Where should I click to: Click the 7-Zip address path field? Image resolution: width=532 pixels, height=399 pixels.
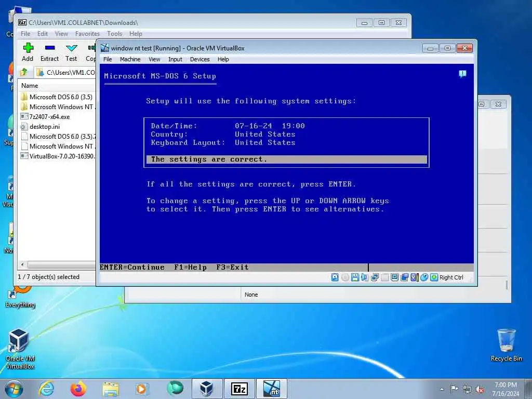coord(65,72)
